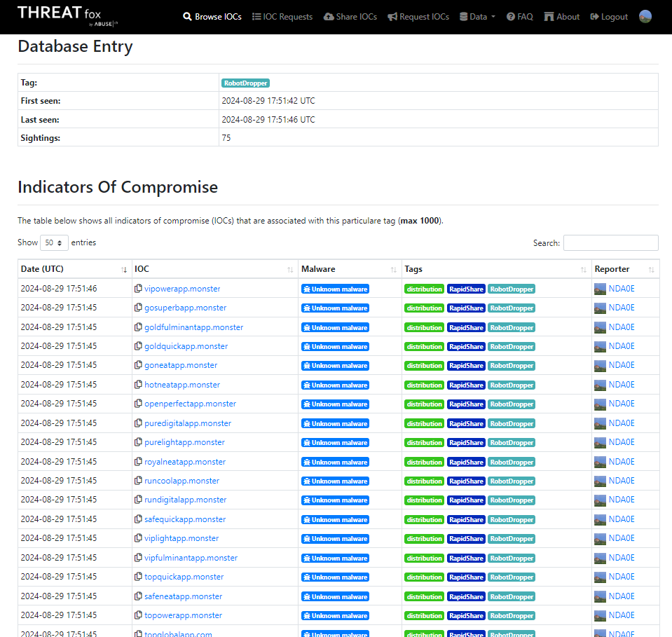Screen dimensions: 672x637
Task: Expand the Data menu dropdown
Action: click(477, 17)
